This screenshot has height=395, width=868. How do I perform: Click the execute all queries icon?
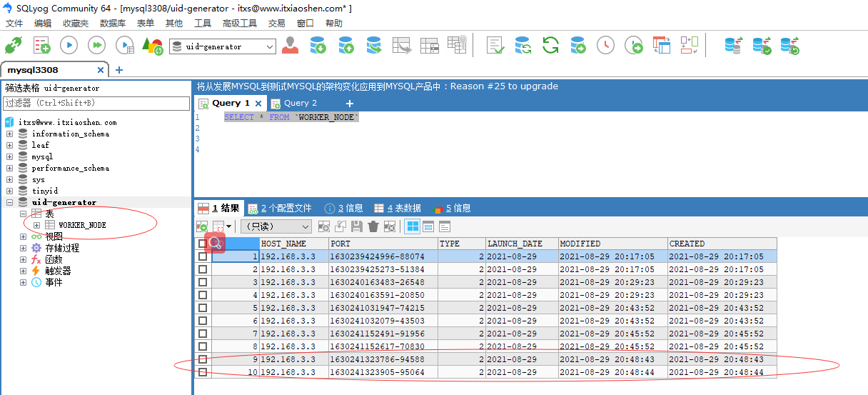(96, 46)
